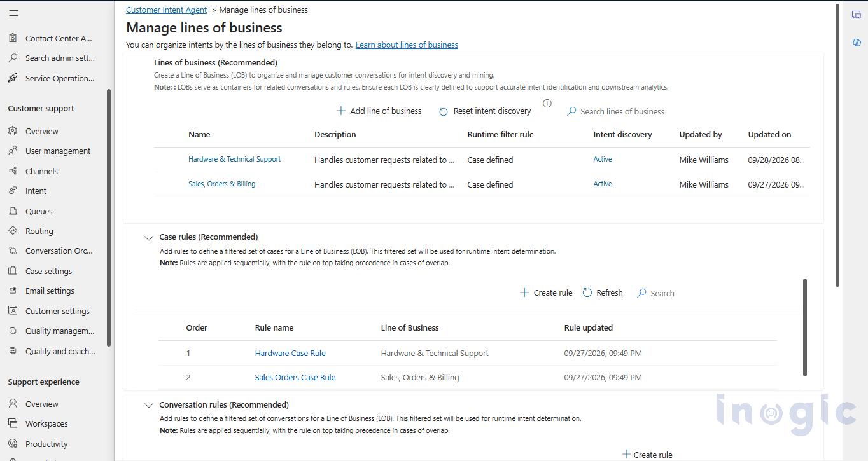The width and height of the screenshot is (868, 461).
Task: Open the Hardware Case Rule
Action: 290,353
